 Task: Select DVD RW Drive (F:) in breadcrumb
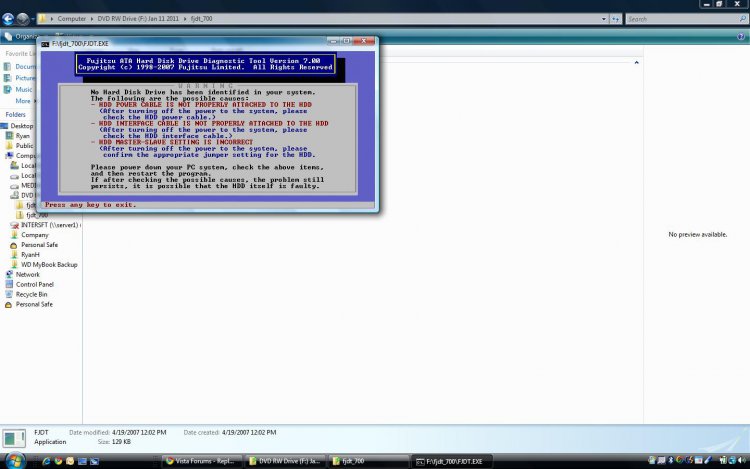tap(138, 19)
